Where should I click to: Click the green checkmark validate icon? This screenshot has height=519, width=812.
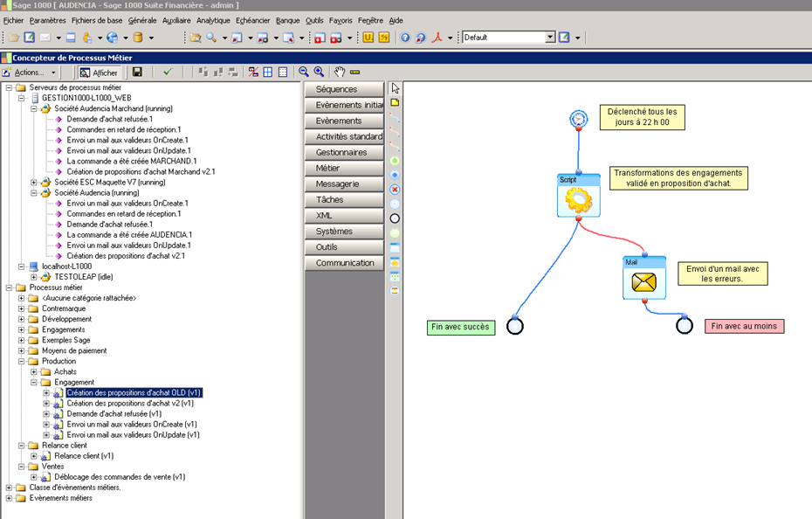(168, 72)
